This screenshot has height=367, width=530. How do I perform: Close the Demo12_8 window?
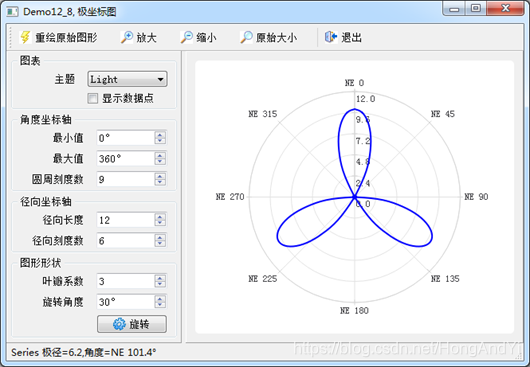click(x=505, y=8)
